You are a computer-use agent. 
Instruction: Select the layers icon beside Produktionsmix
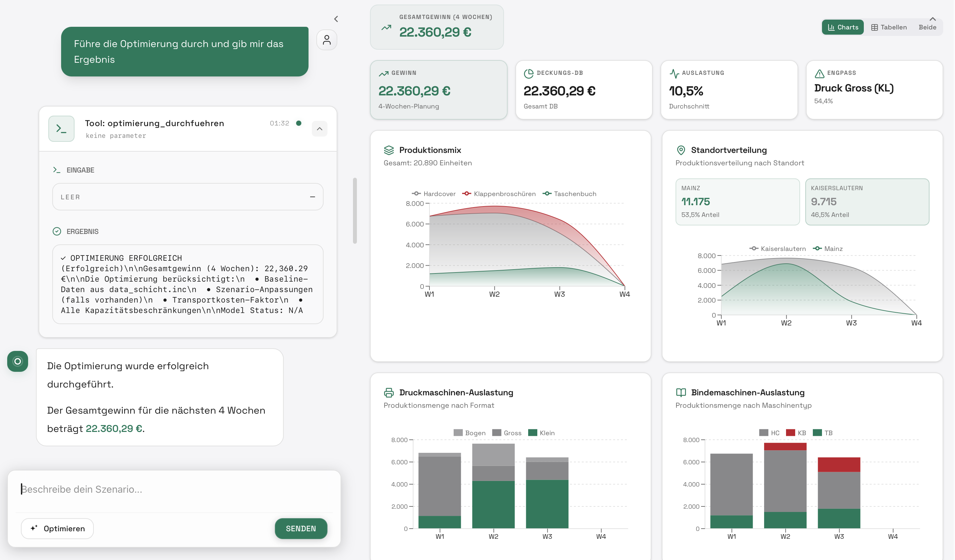[389, 150]
